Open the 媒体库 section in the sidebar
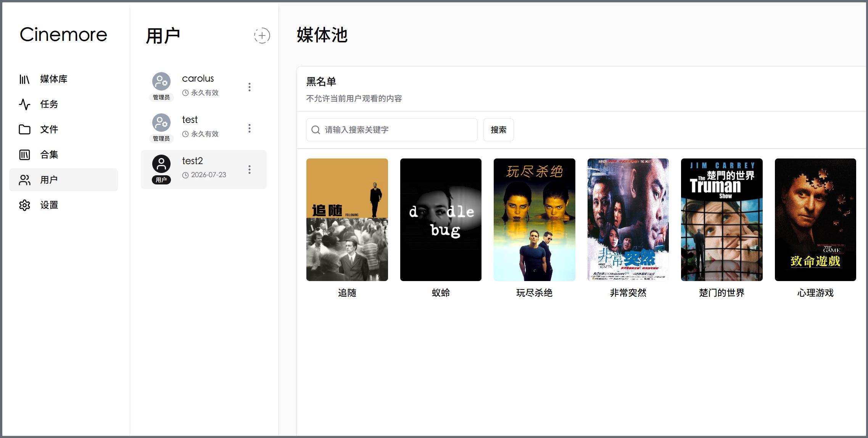This screenshot has height=438, width=868. (25, 79)
